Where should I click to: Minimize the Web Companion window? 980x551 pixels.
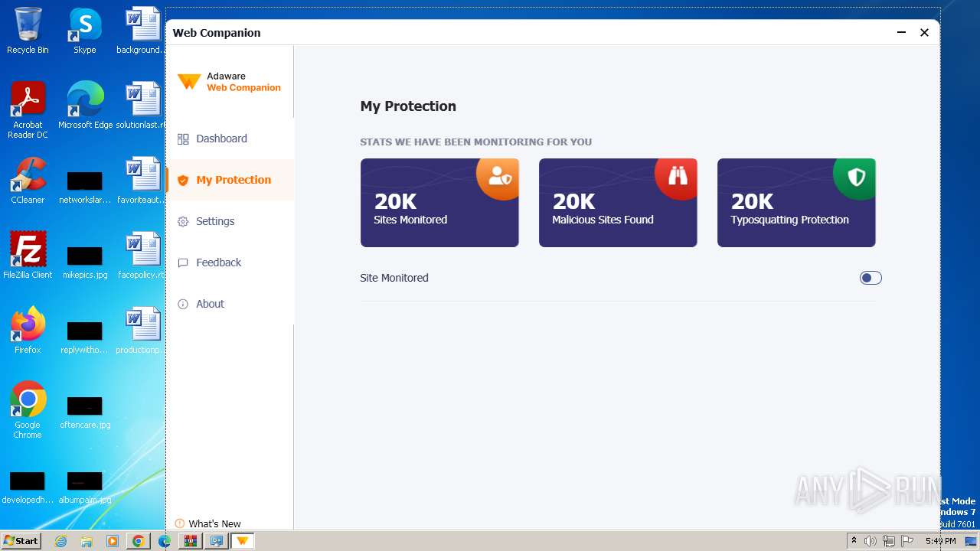(x=901, y=32)
